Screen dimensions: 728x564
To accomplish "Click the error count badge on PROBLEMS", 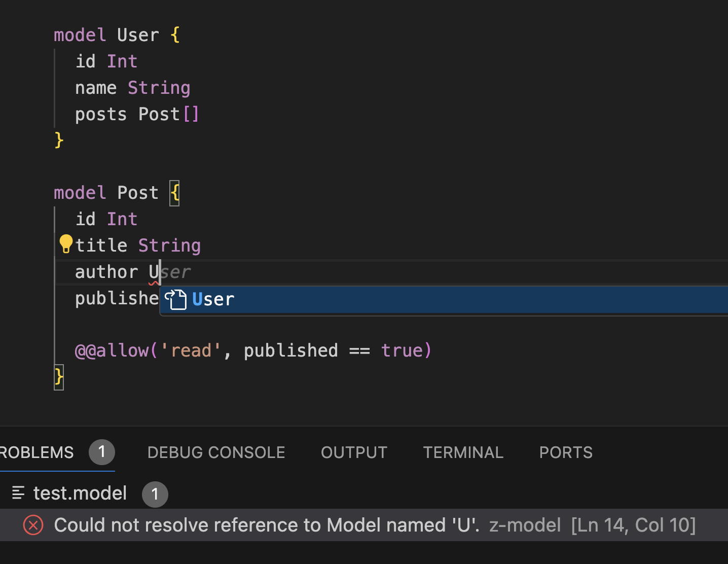I will [x=101, y=452].
